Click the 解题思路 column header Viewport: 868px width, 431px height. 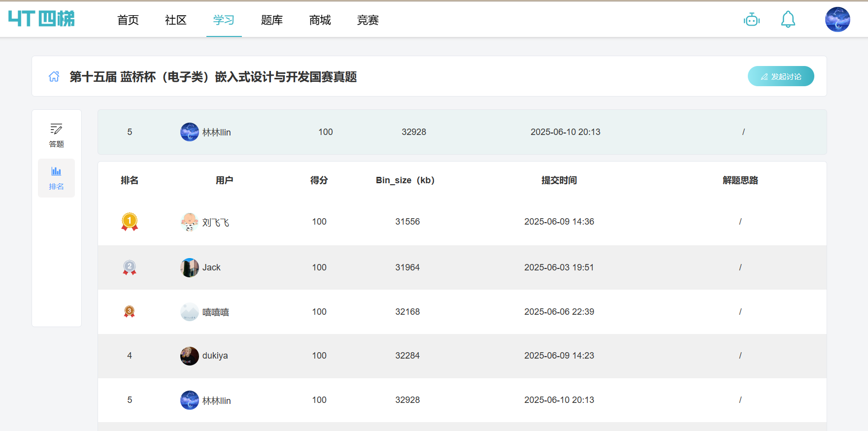point(740,180)
